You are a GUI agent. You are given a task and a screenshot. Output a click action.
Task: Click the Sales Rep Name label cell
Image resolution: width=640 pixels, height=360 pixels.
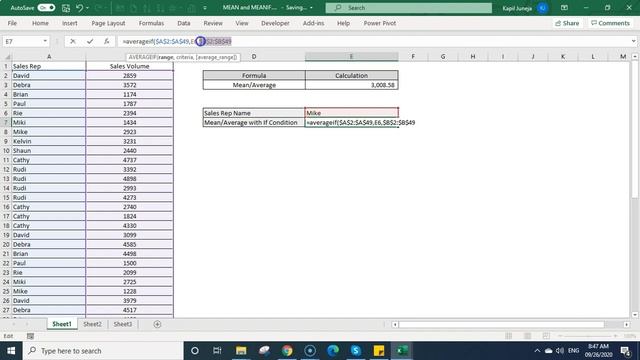click(x=254, y=113)
